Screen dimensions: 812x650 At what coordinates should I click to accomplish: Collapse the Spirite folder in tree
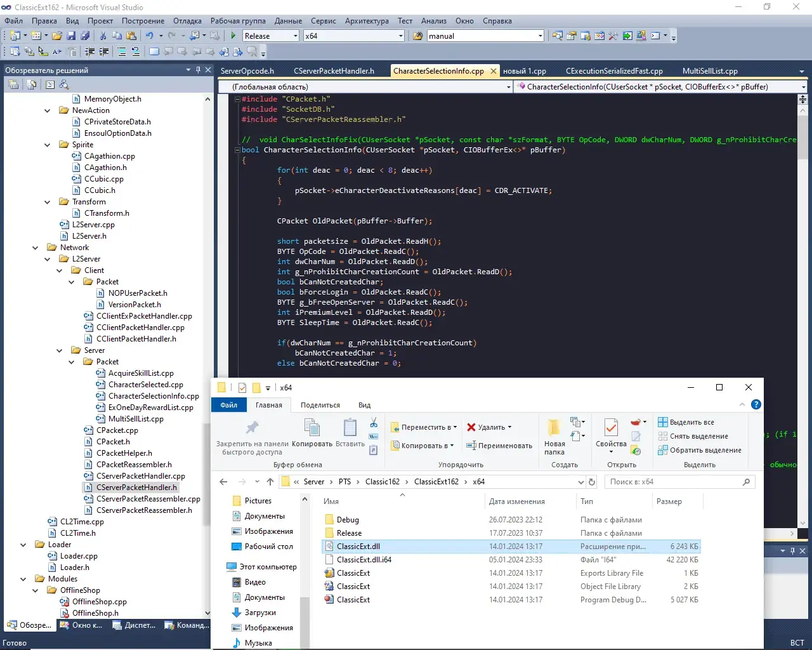pyautogui.click(x=47, y=145)
